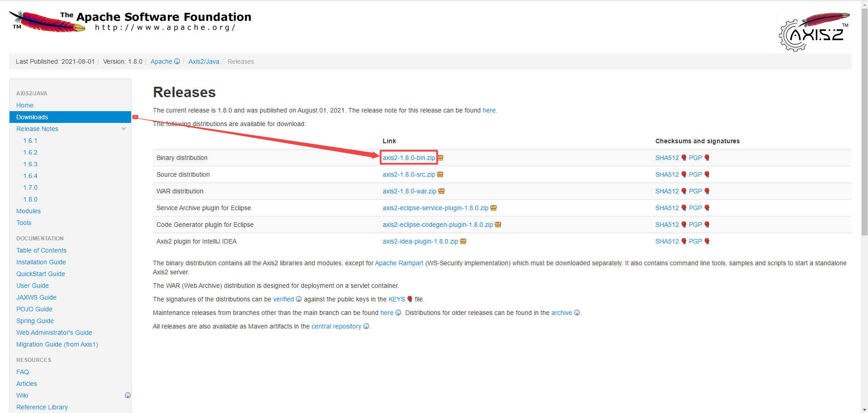868x413 pixels.
Task: Open the FAQ sidebar link
Action: tap(23, 372)
